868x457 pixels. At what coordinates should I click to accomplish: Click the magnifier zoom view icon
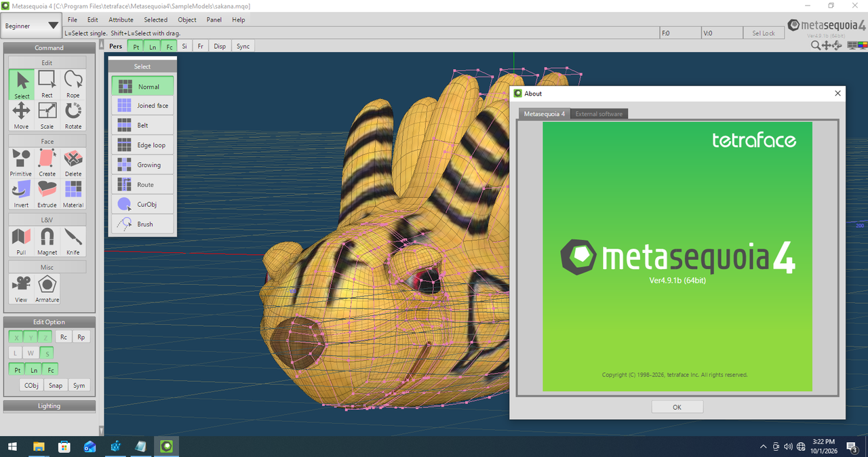[x=816, y=45]
